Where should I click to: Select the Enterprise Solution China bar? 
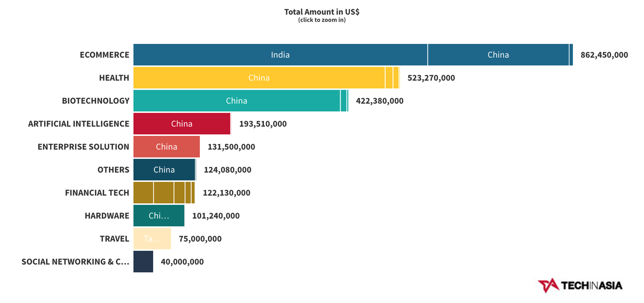point(166,147)
